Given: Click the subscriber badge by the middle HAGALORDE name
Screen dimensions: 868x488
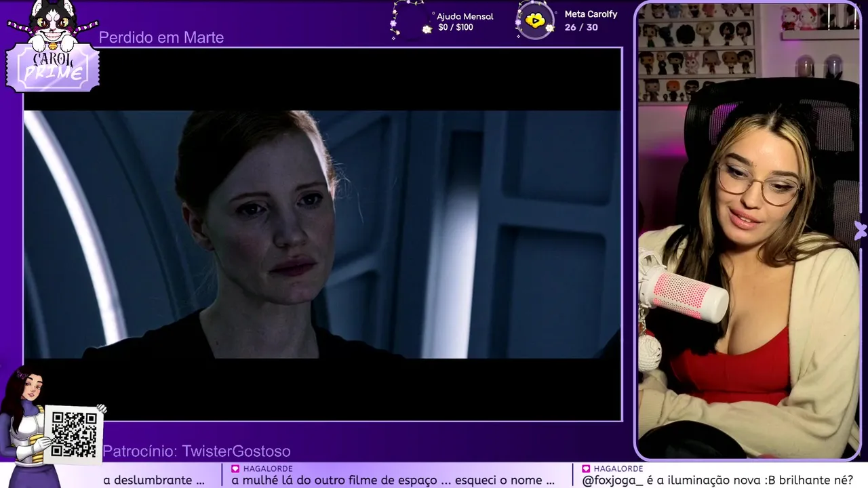Looking at the screenshot, I should [235, 468].
